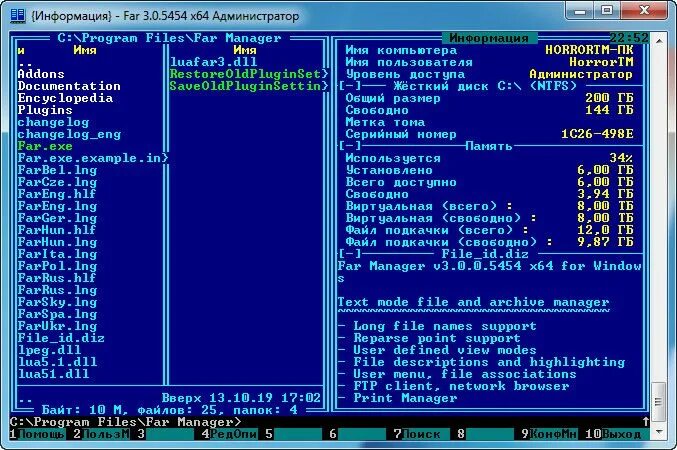The image size is (677, 450).
Task: Collapse the Жёсткий диск C:\ section
Action: point(350,86)
